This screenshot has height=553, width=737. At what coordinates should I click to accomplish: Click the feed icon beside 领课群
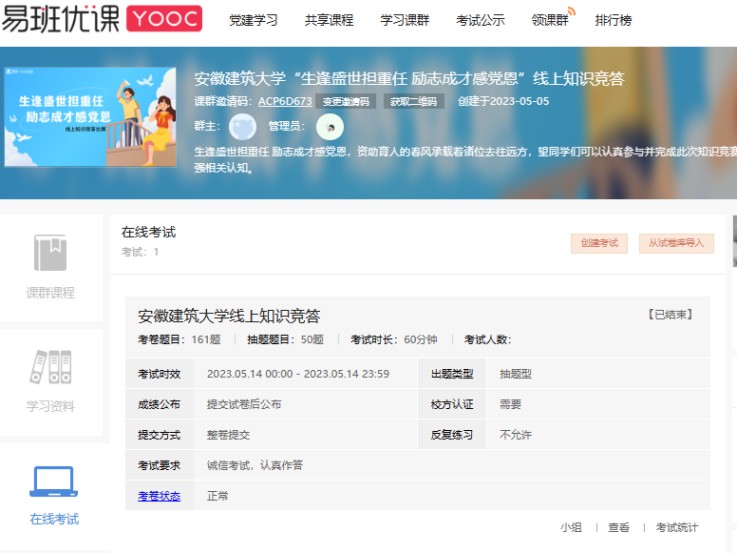pyautogui.click(x=571, y=11)
